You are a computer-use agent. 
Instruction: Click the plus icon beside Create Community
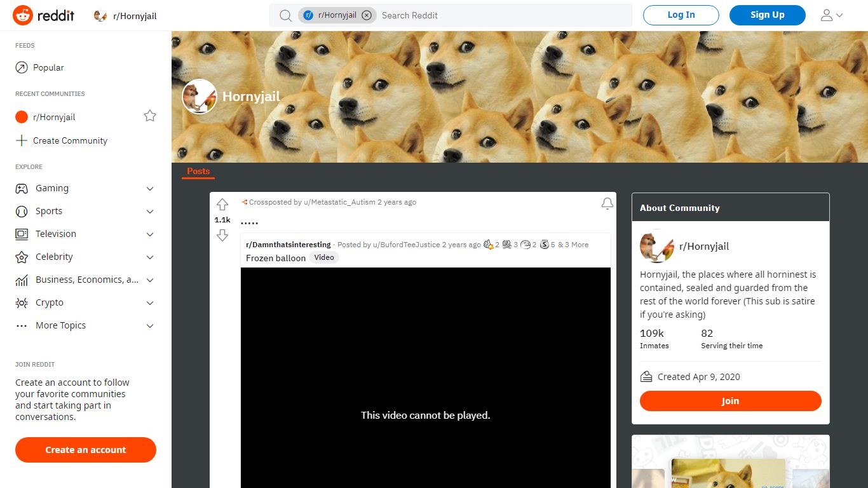tap(22, 140)
